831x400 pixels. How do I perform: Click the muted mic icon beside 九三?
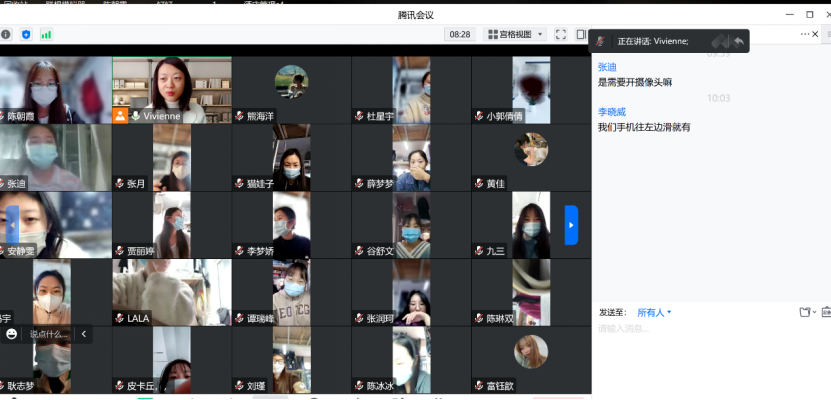click(x=479, y=251)
